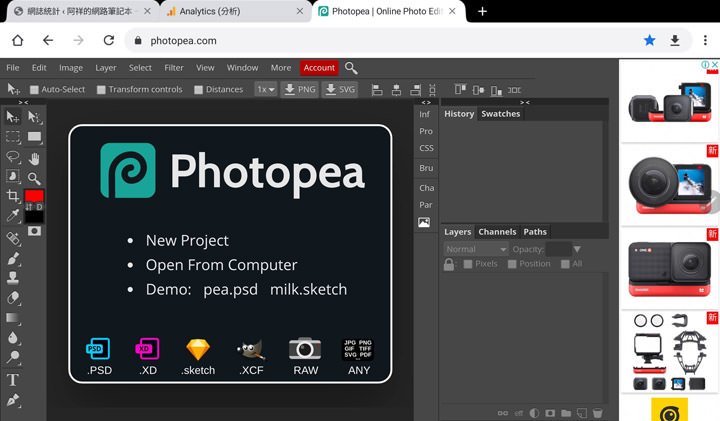
Task: Open the browser three-dot menu
Action: [x=705, y=40]
